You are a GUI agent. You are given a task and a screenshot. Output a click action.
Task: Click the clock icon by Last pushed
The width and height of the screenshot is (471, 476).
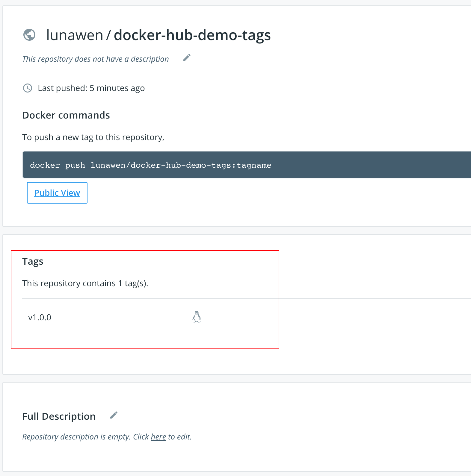[x=28, y=88]
